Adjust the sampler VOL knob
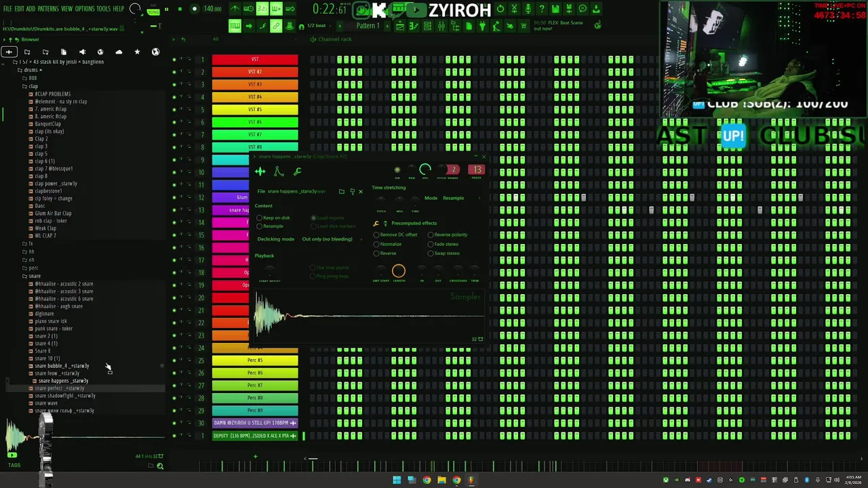The width and height of the screenshot is (868, 488). coord(425,169)
